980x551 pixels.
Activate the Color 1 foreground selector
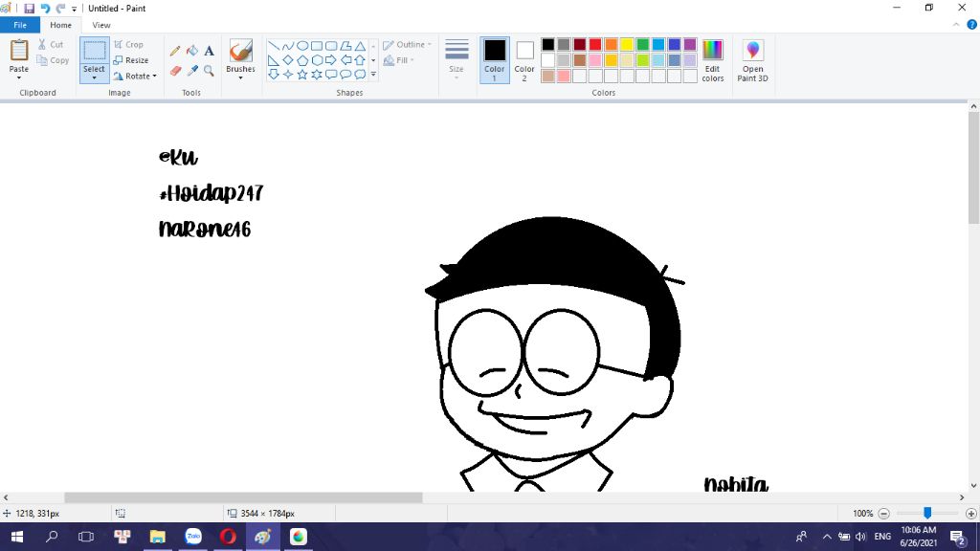pos(495,60)
